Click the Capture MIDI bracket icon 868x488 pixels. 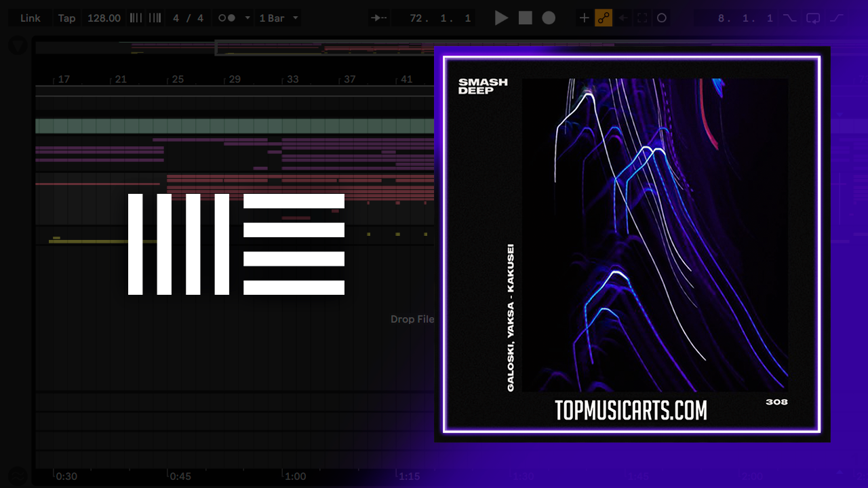coord(642,18)
